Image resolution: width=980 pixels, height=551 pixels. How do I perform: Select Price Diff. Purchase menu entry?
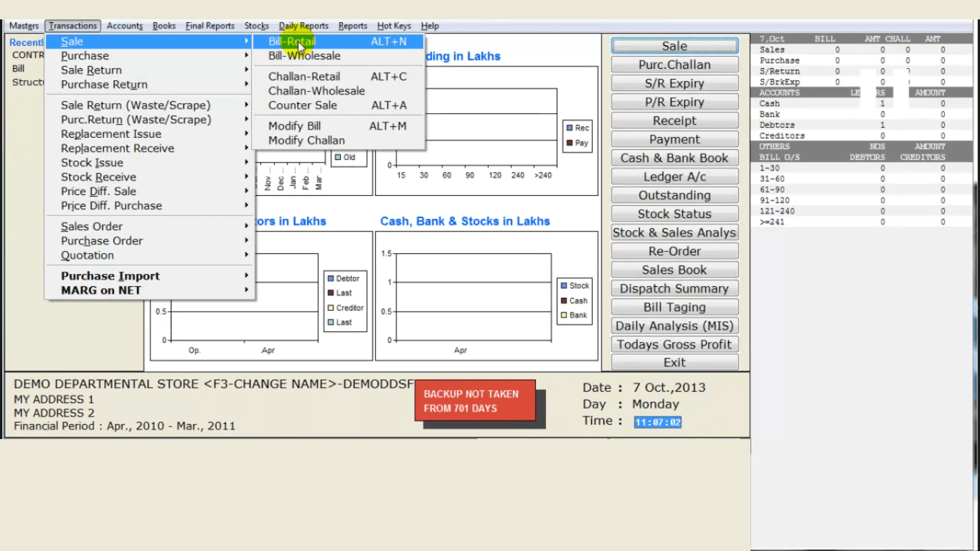click(150, 206)
